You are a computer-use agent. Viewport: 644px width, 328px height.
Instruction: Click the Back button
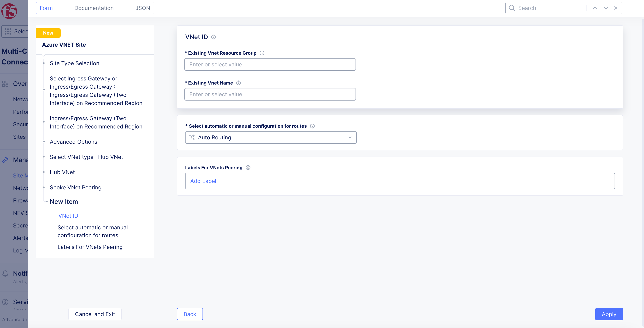(189, 314)
